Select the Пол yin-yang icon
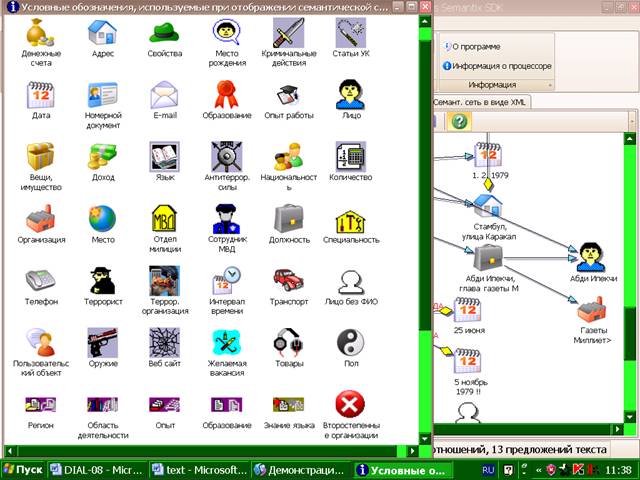 (x=351, y=342)
